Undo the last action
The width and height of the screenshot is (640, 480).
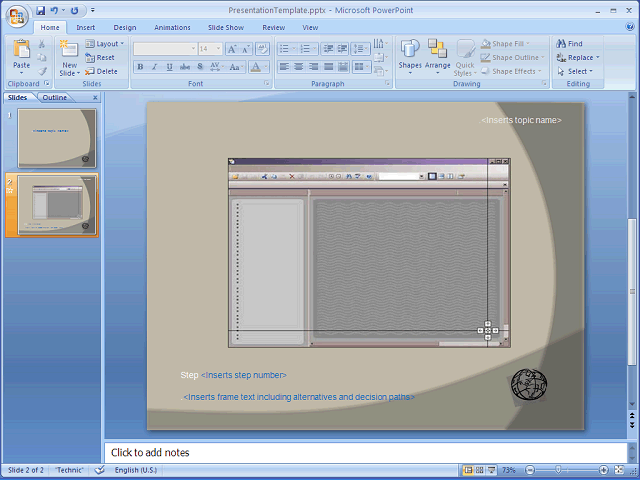click(x=54, y=11)
